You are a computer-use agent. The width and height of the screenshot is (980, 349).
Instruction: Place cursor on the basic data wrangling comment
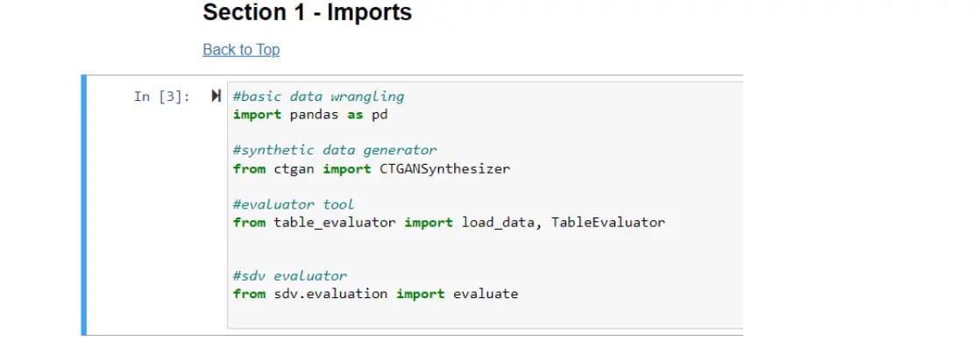pos(318,96)
